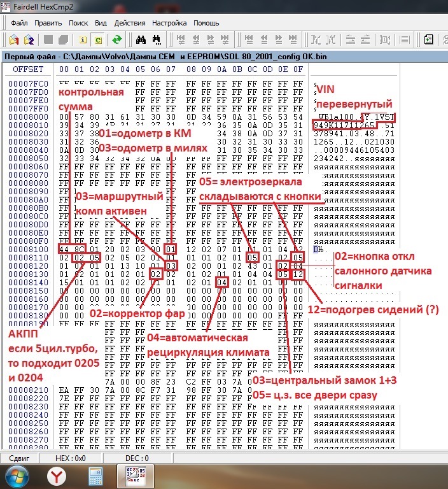Click offset row 00008110
This screenshot has height=489, width=448.
point(29,258)
